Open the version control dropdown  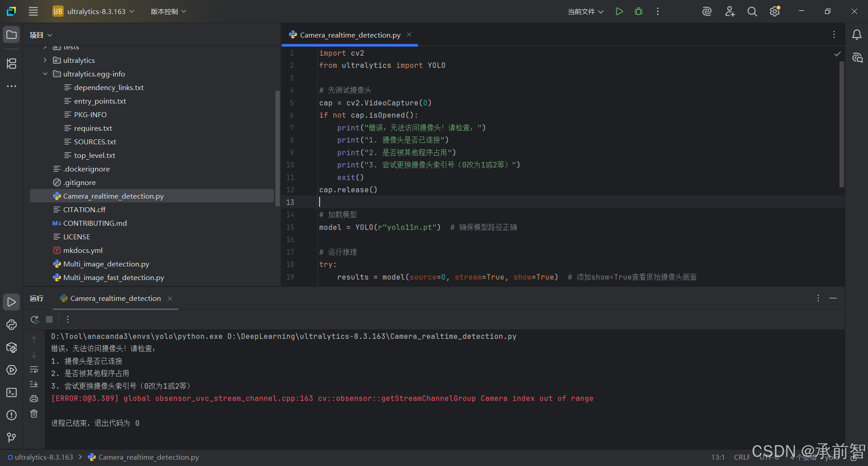(168, 11)
